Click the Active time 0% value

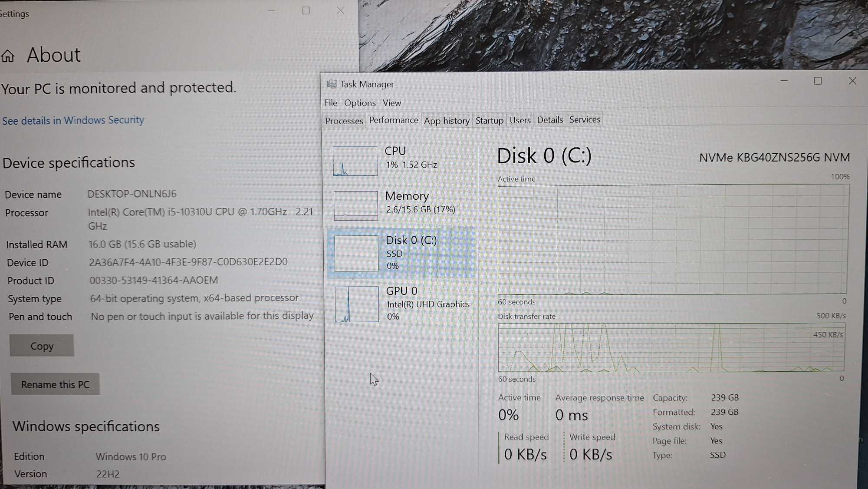[x=508, y=415]
